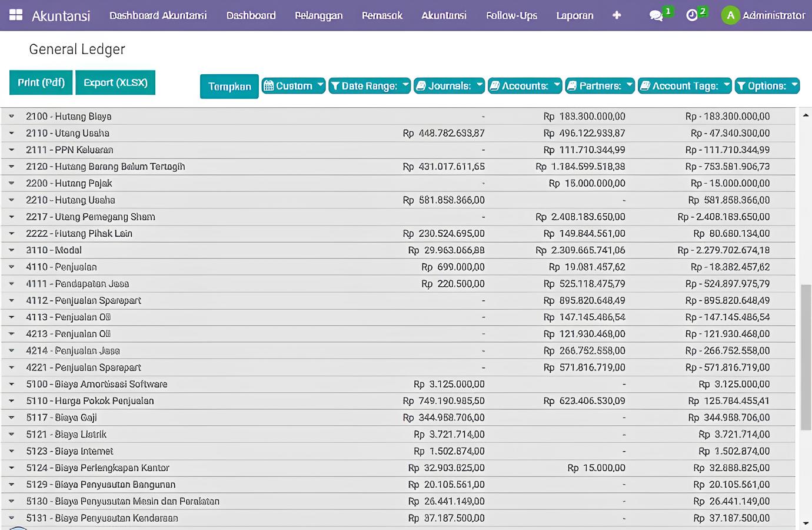Expand the 2110 - Utang Usaha row
The image size is (812, 530).
11,133
